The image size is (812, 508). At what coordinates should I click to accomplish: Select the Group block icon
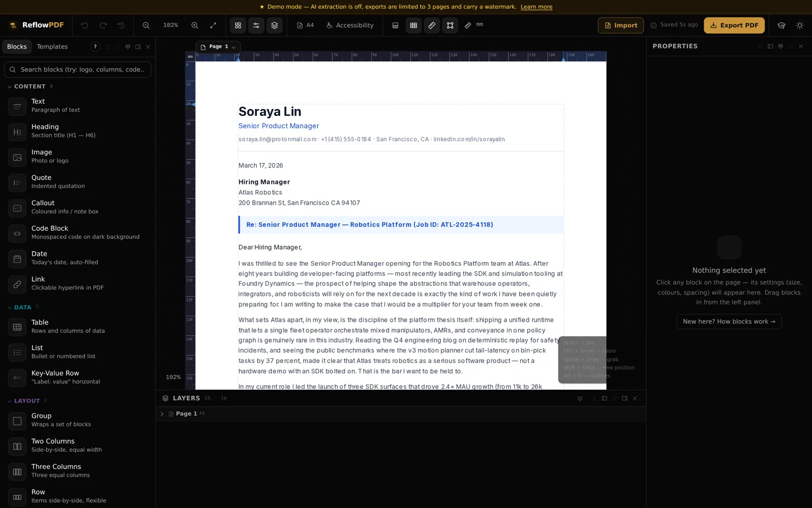(17, 421)
